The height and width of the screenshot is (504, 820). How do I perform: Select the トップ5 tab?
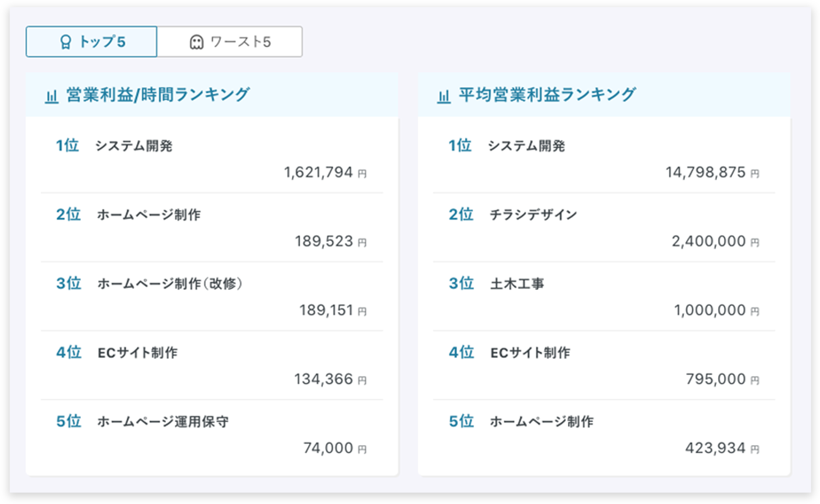click(91, 42)
